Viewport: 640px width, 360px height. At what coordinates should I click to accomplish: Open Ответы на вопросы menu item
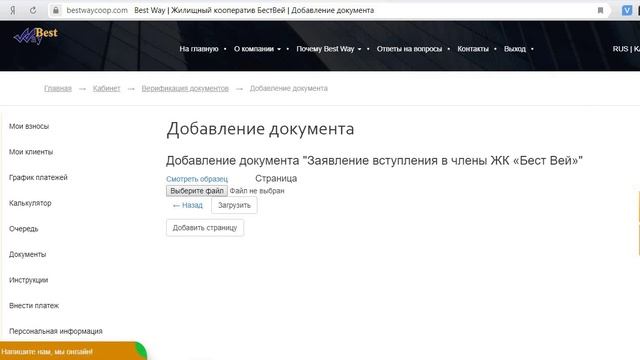[x=409, y=49]
